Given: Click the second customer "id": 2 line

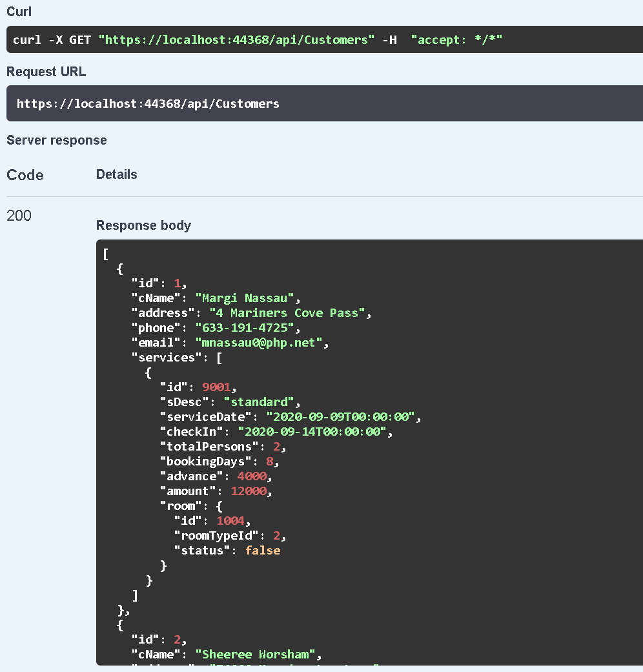Looking at the screenshot, I should pyautogui.click(x=159, y=640).
